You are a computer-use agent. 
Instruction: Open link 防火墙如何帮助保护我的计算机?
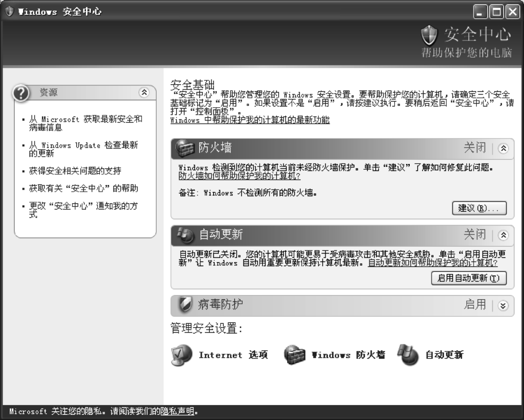coord(239,176)
